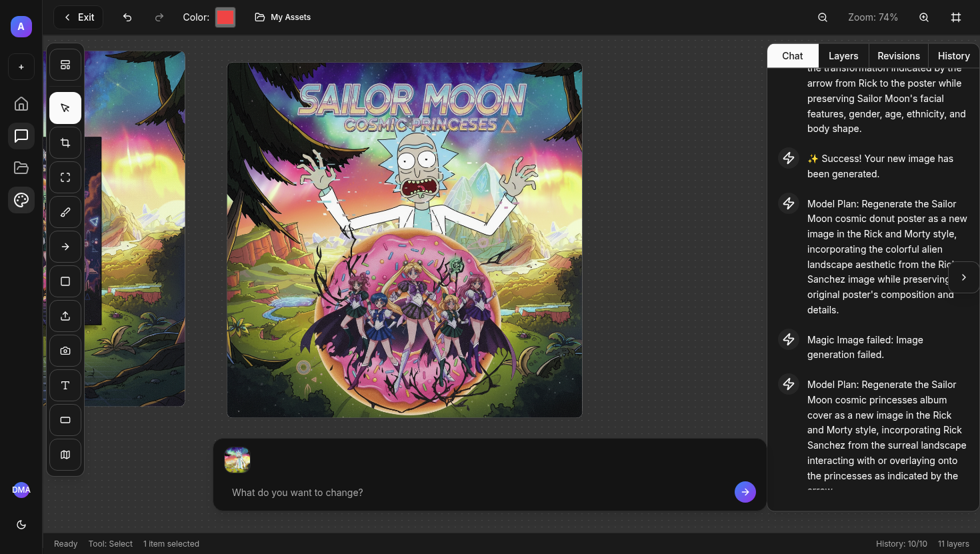Select the Rectangle shape tool

[x=65, y=281]
